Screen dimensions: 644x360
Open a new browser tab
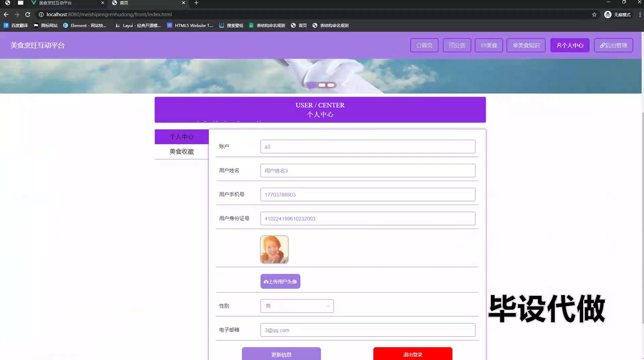click(196, 3)
